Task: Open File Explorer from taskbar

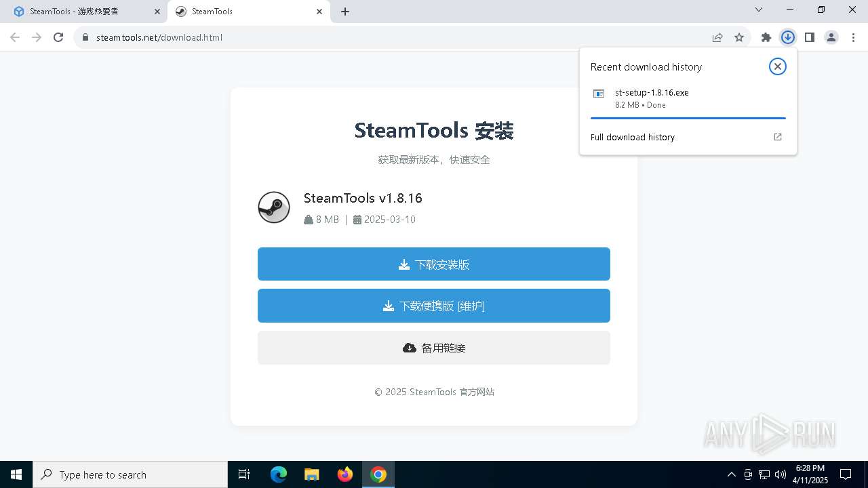Action: tap(312, 474)
